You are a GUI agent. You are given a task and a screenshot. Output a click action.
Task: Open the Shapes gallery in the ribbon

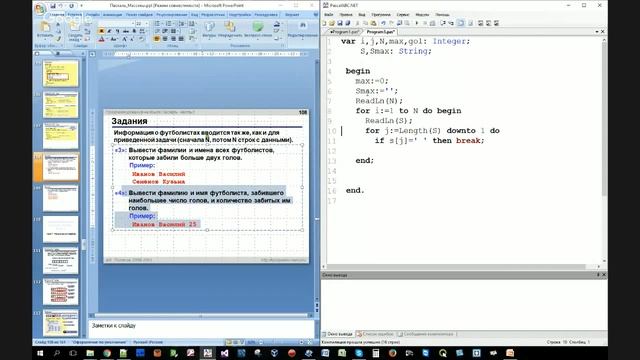(x=209, y=30)
